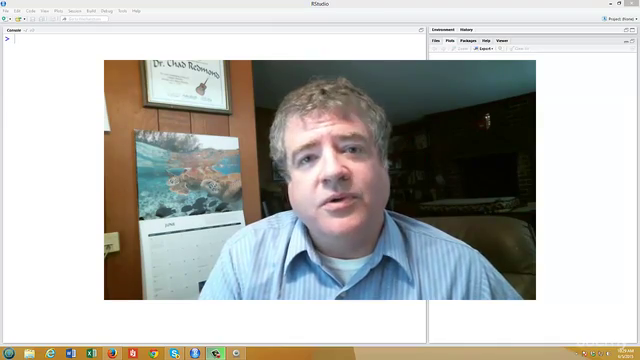
Task: Click the New File icon in toolbar
Action: coord(4,19)
